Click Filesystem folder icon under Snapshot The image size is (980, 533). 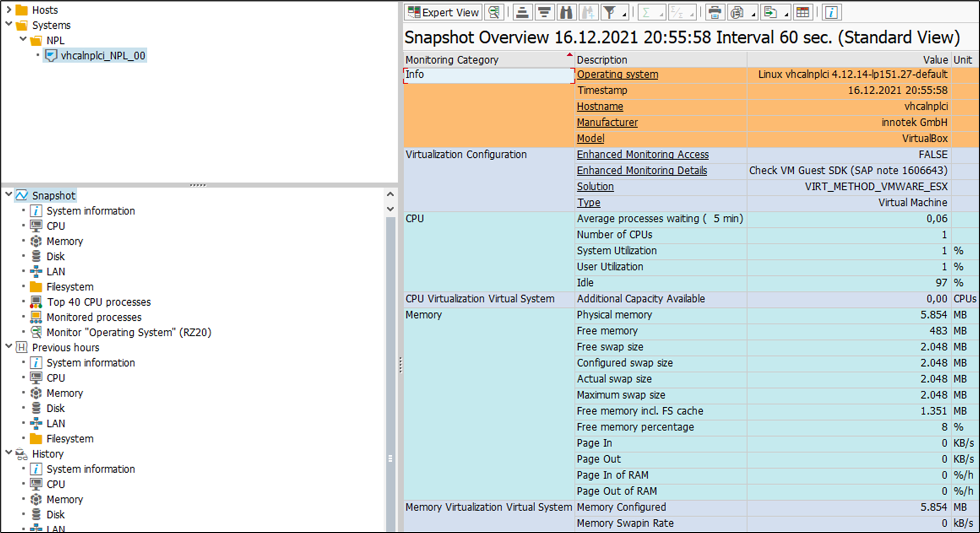pos(36,287)
